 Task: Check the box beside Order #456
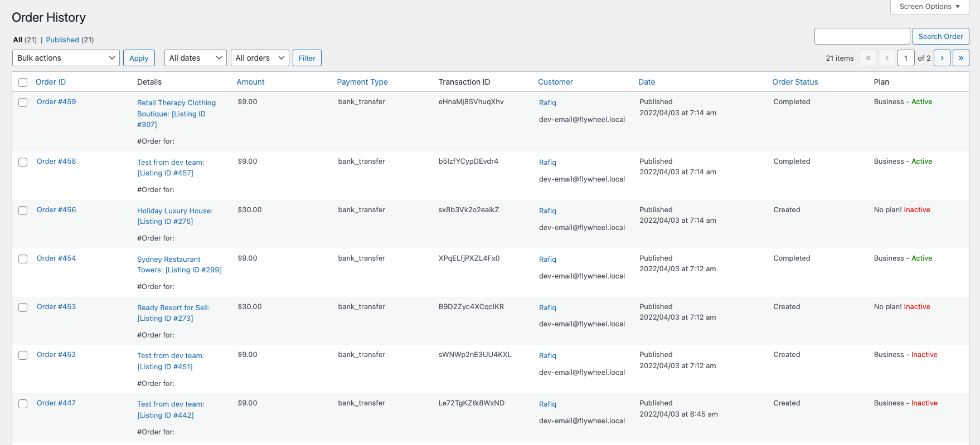click(x=23, y=211)
